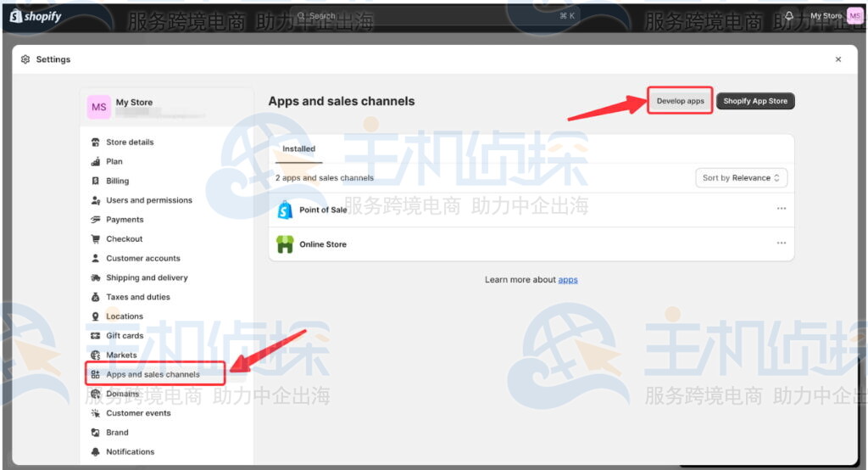Select the Installed tab
Viewport: 868px width, 470px height.
pyautogui.click(x=299, y=149)
